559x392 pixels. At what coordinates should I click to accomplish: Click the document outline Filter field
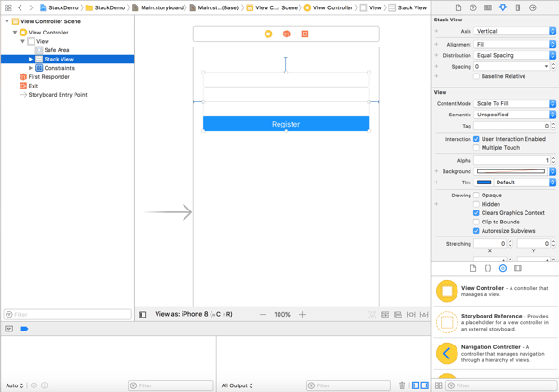click(x=68, y=315)
